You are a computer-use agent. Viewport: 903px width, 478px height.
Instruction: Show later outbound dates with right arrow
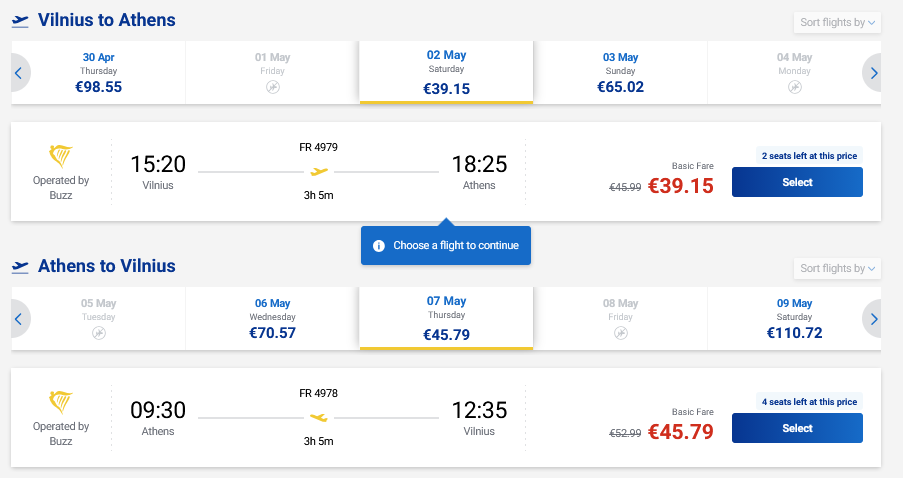click(874, 73)
